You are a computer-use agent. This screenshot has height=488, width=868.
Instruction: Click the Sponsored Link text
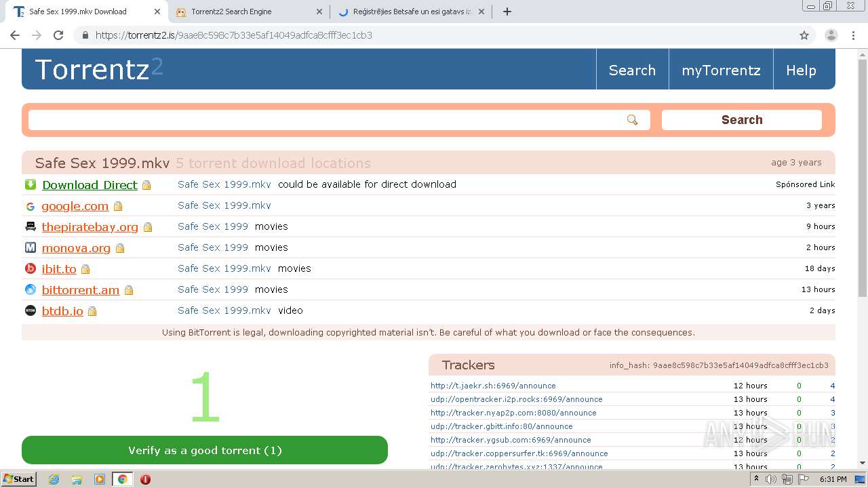pyautogui.click(x=806, y=184)
